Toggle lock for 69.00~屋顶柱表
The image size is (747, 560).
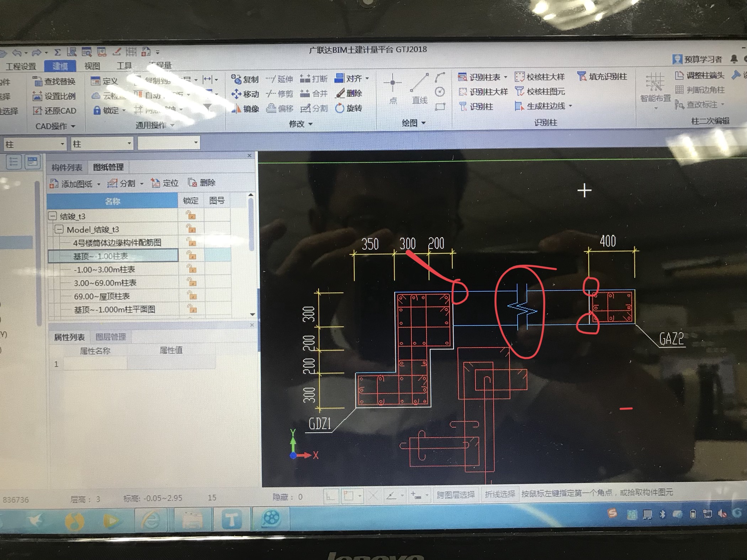point(191,295)
